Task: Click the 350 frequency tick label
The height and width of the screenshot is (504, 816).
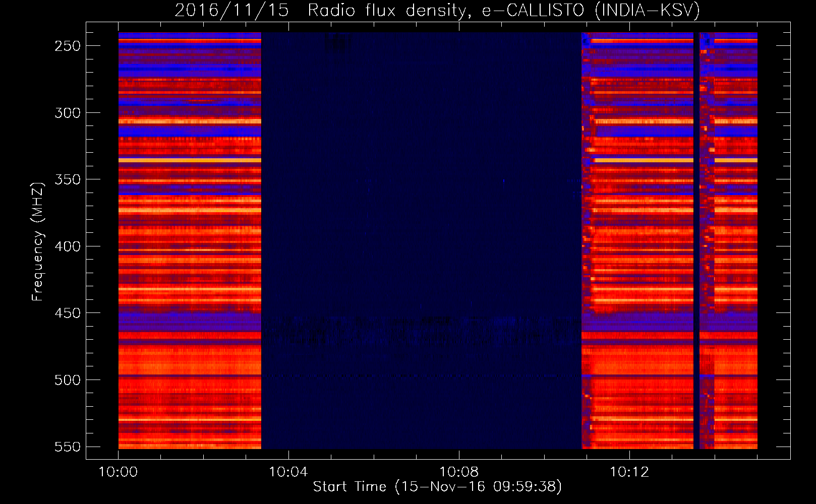Action: pyautogui.click(x=68, y=179)
